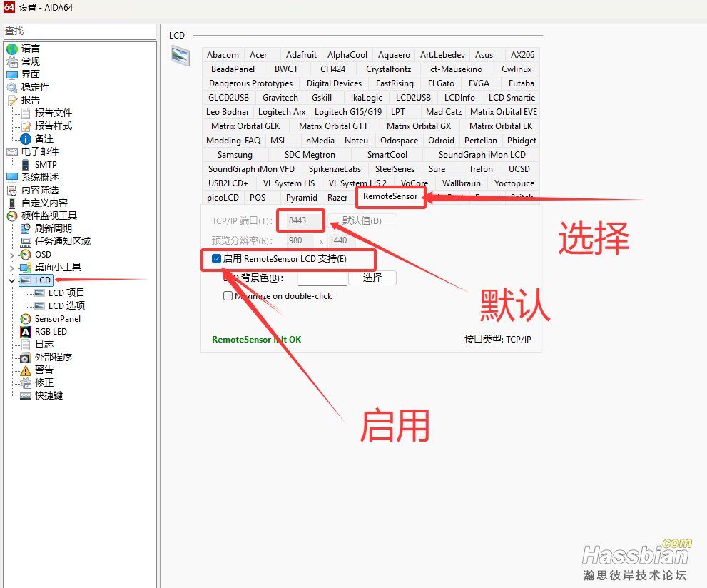Image resolution: width=707 pixels, height=588 pixels.
Task: Switch to the RemoteSensor tab
Action: 390,196
